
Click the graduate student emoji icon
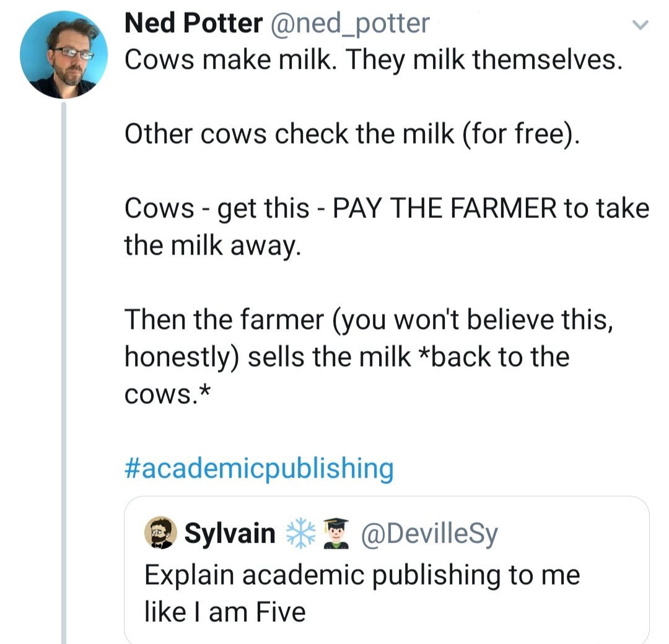click(x=336, y=533)
